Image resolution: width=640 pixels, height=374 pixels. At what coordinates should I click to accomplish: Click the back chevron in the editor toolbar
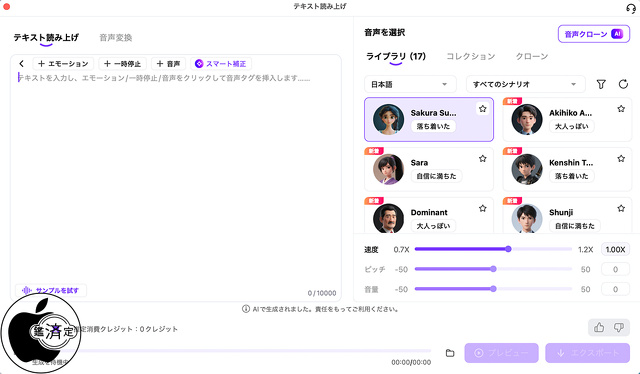click(x=22, y=64)
